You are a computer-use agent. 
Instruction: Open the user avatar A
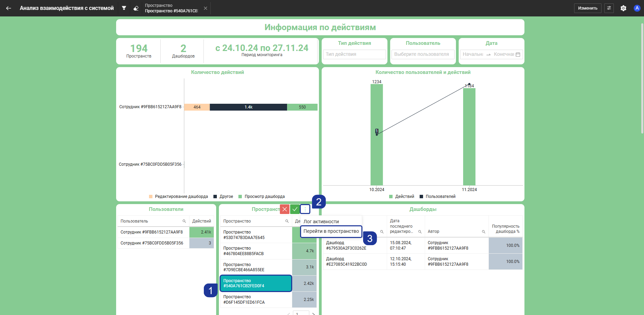[637, 8]
